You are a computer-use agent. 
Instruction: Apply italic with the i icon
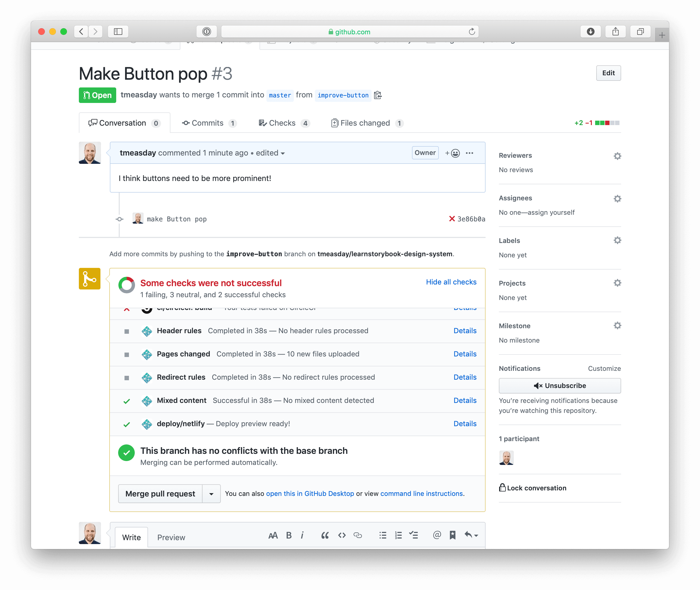[x=302, y=535]
